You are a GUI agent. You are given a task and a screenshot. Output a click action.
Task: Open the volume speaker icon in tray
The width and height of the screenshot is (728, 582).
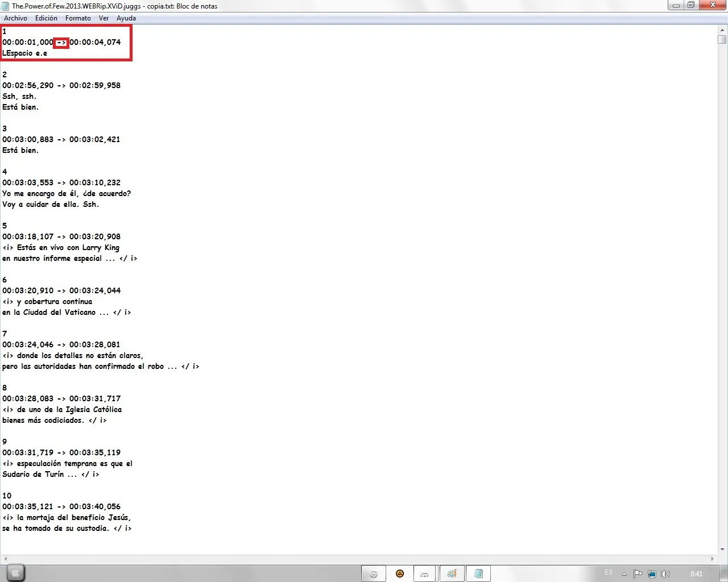click(x=665, y=574)
